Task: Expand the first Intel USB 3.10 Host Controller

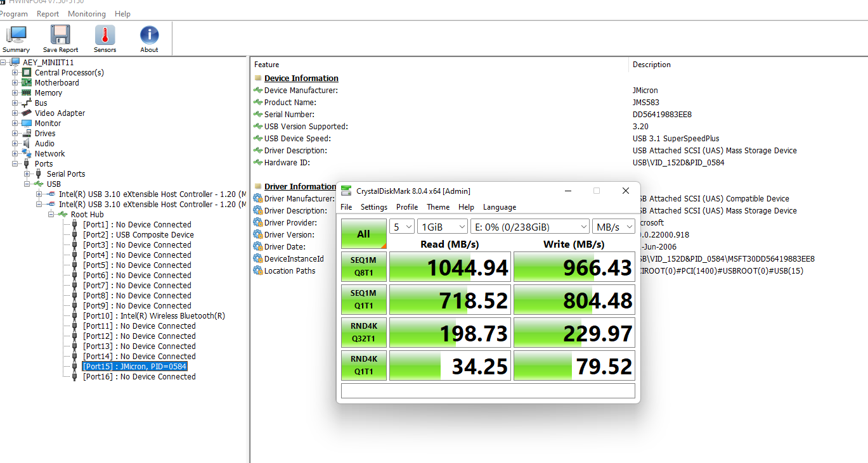Action: tap(39, 194)
